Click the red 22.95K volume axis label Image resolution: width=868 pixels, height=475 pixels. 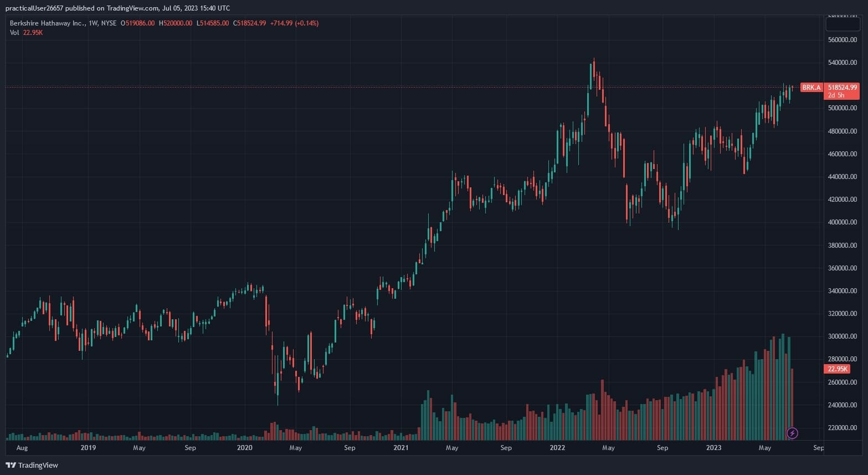pyautogui.click(x=838, y=369)
